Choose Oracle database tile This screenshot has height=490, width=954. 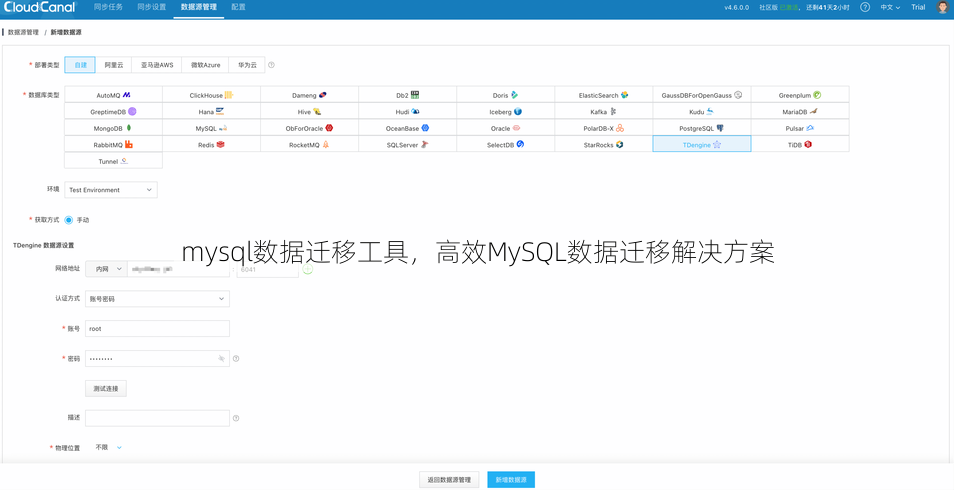pyautogui.click(x=505, y=127)
